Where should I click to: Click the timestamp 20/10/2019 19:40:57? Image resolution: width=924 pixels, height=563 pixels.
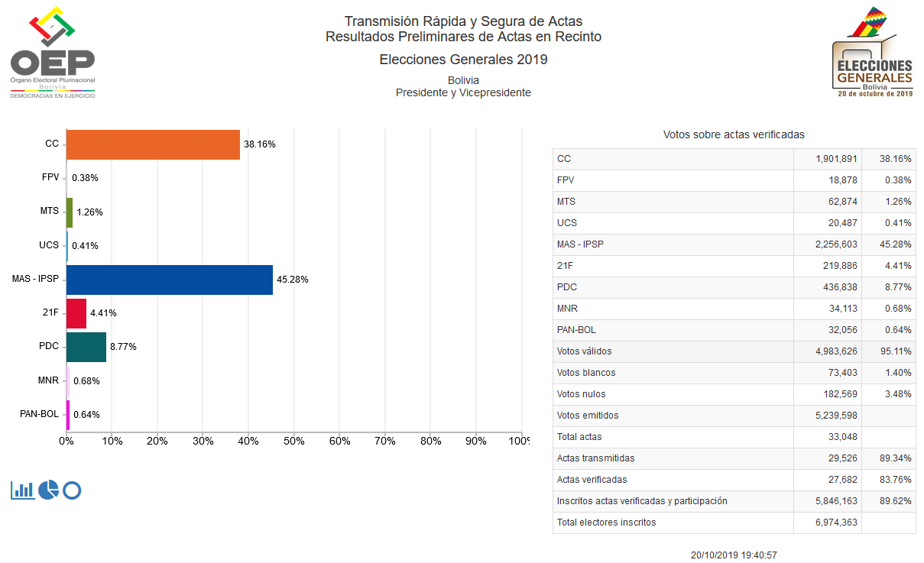[x=734, y=555]
